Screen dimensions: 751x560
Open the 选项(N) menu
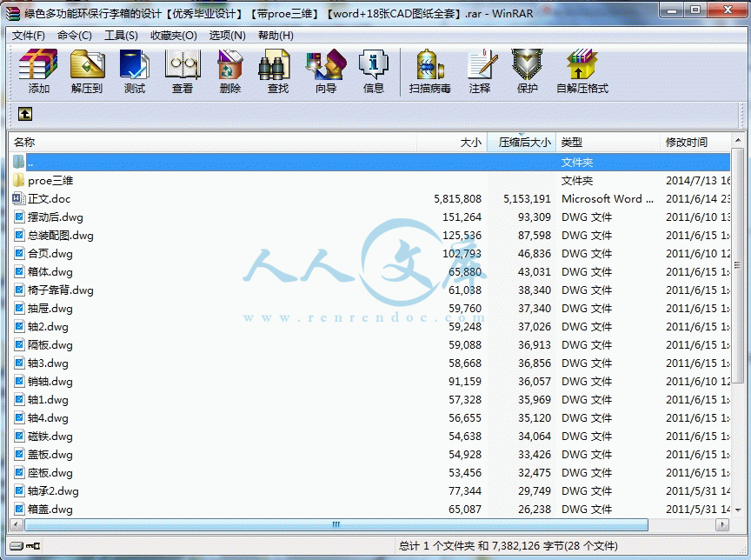pyautogui.click(x=227, y=36)
